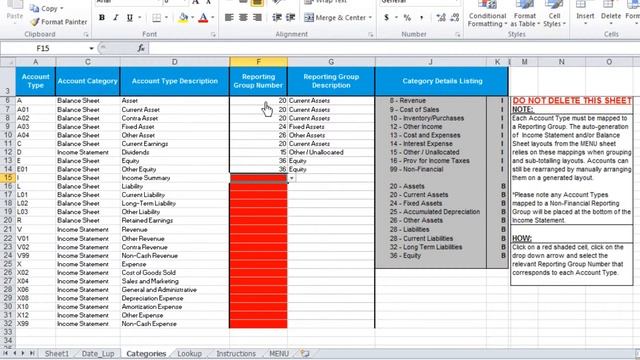Click the 25 - Accumulated Depreciation listing
Screen dimensions: 640x360
435,212
